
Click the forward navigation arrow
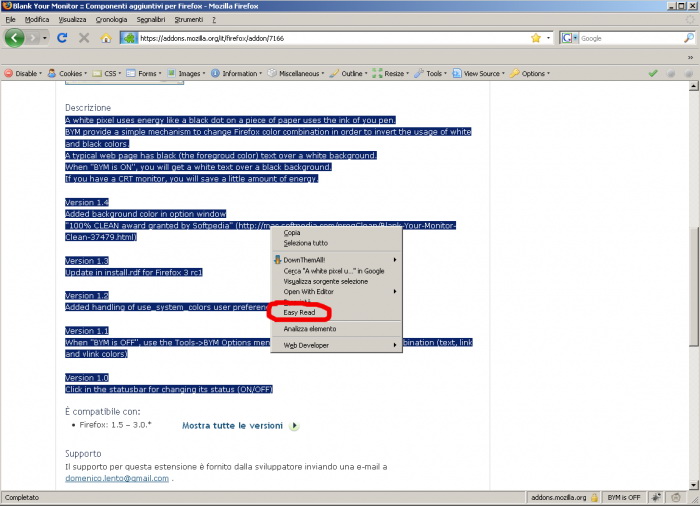click(x=33, y=38)
